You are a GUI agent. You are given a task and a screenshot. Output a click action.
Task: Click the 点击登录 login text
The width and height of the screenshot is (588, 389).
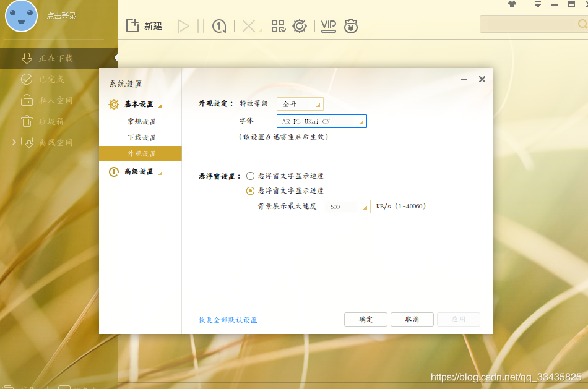(x=61, y=15)
